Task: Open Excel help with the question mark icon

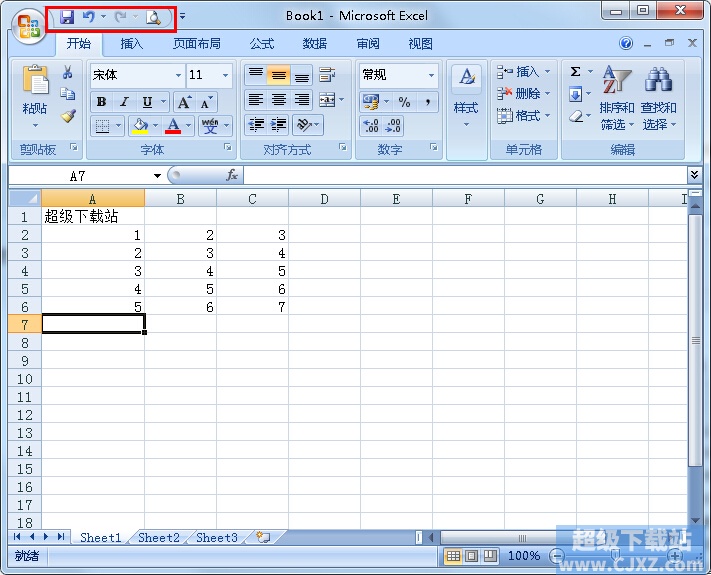Action: 626,44
